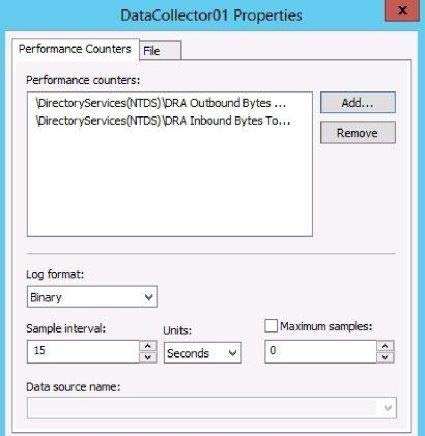Close the DataCollector01 Properties dialog

coord(402,10)
